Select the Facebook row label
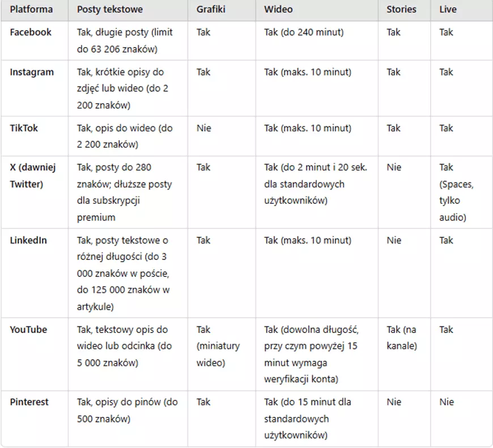The image size is (493, 448). pyautogui.click(x=31, y=32)
